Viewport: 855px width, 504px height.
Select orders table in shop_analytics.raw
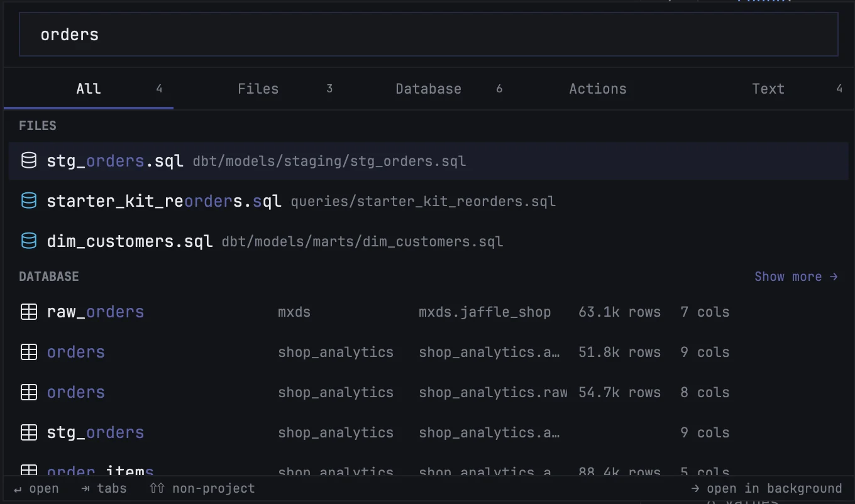point(429,392)
